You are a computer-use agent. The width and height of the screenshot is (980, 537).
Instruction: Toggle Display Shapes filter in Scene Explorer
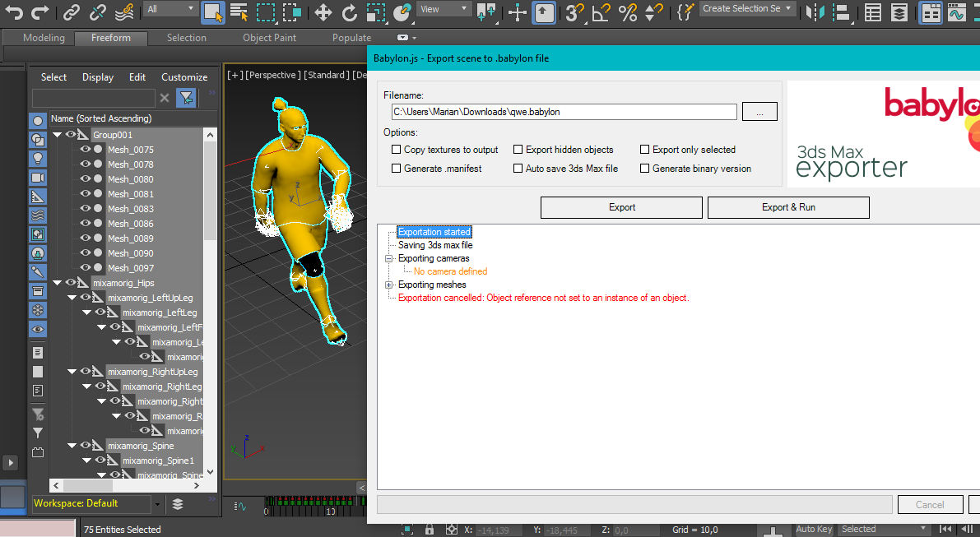(x=38, y=140)
